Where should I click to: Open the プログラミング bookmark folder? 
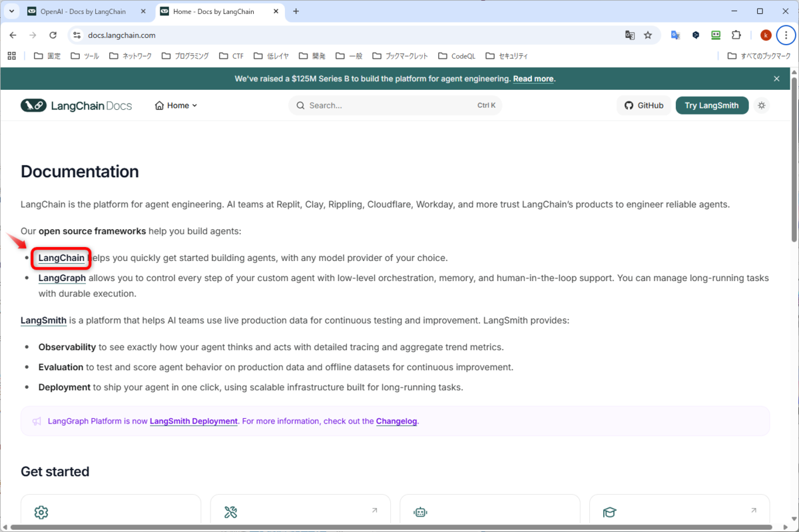pyautogui.click(x=184, y=56)
